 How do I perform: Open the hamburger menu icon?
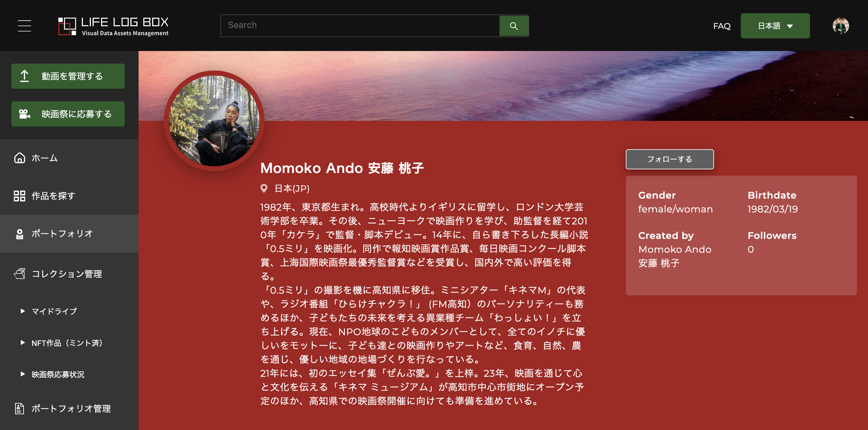click(25, 25)
